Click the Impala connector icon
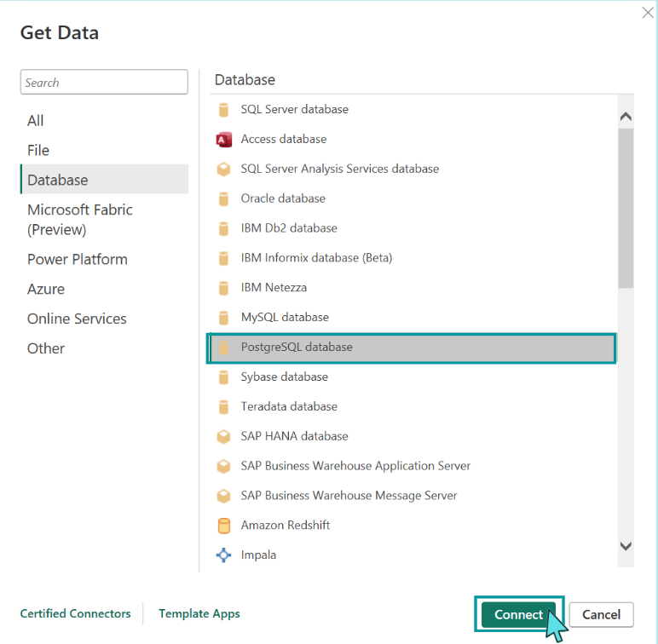This screenshot has width=658, height=644. coord(223,555)
